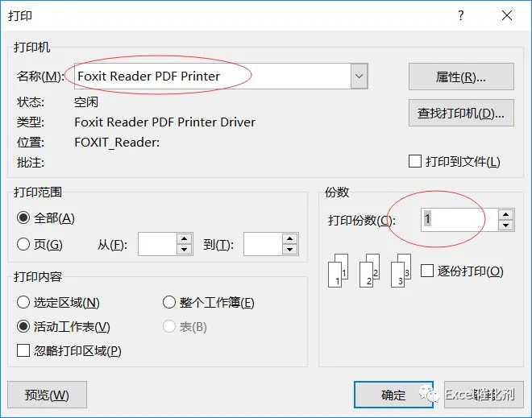Click the Foxit Reader PDF Printer name field
Screen dimensions: 532x418
pos(212,77)
